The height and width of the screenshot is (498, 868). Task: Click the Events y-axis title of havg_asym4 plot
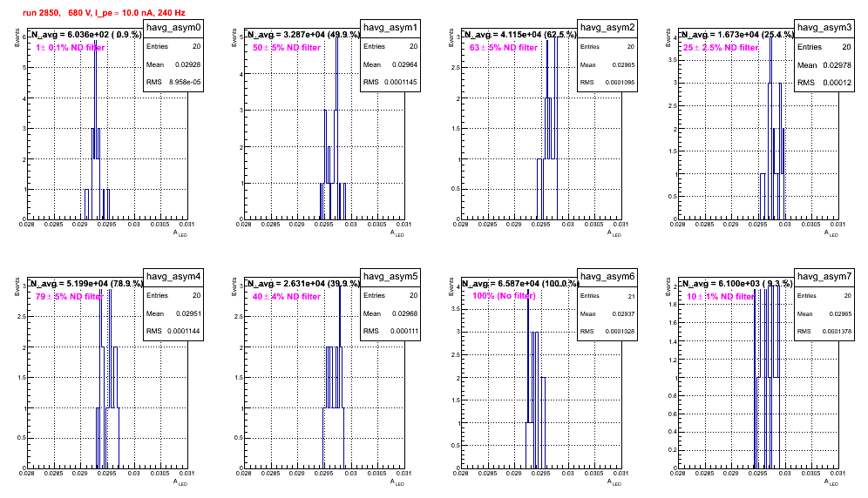tap(17, 286)
